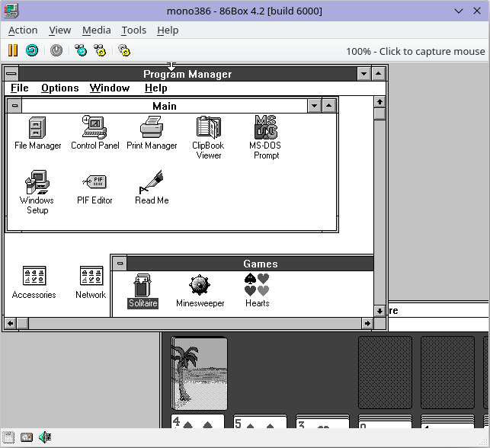Click the hard disk status bar icon
The height and width of the screenshot is (448, 490).
tap(27, 437)
